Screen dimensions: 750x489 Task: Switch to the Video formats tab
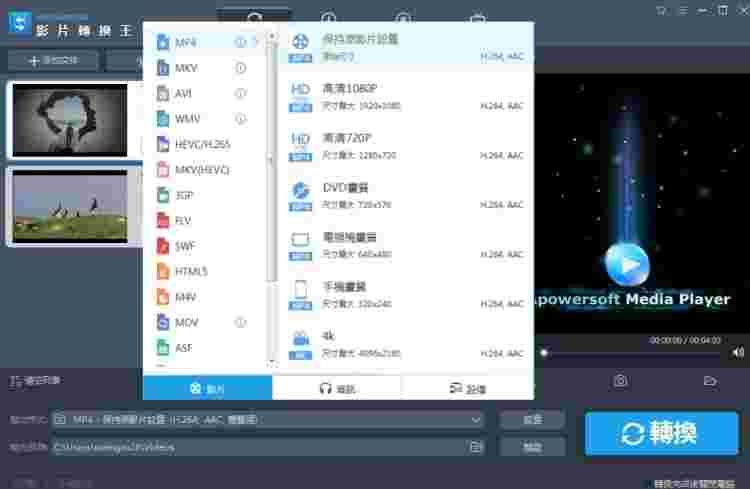[x=207, y=388]
